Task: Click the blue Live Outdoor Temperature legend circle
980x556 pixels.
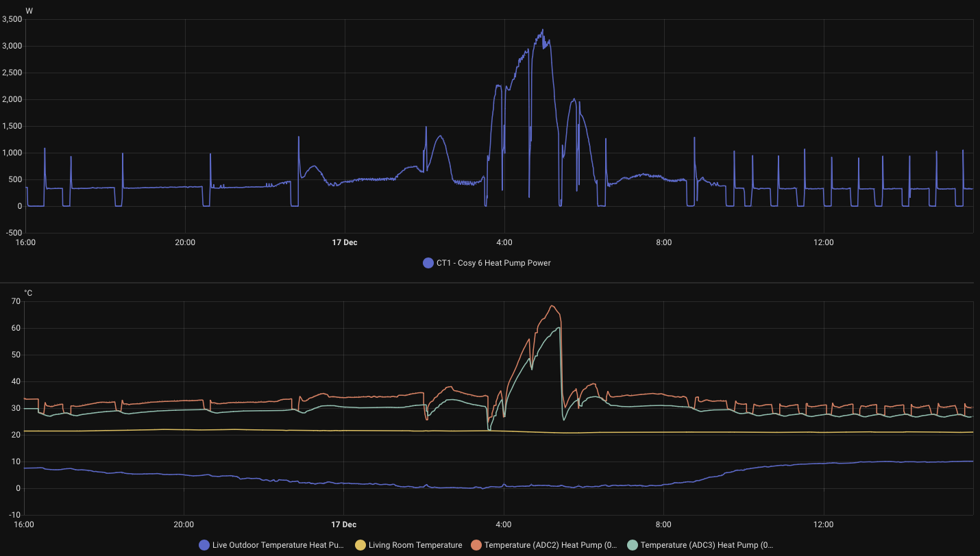Action: click(x=204, y=545)
